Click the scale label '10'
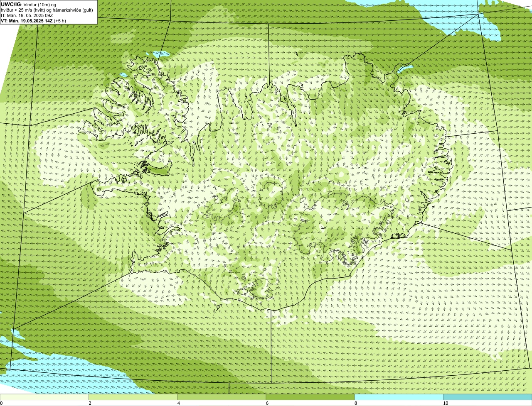This screenshot has width=532, height=406. coord(445,403)
